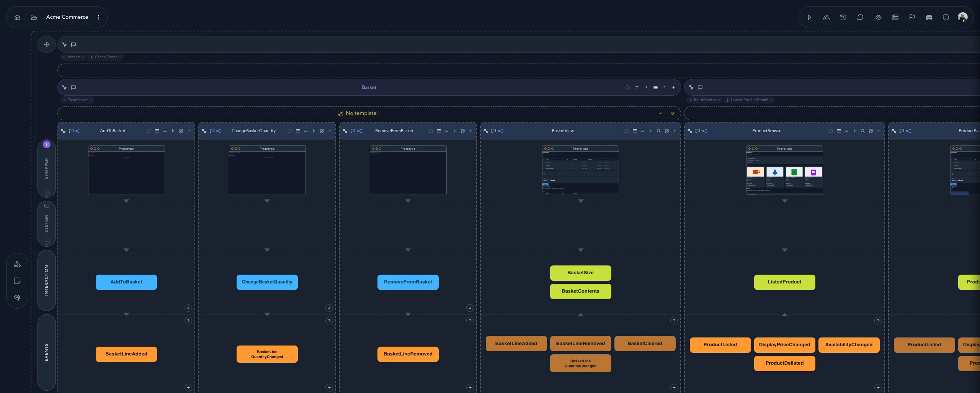
Task: Open the comments bubble in the top toolbar
Action: pyautogui.click(x=860, y=17)
